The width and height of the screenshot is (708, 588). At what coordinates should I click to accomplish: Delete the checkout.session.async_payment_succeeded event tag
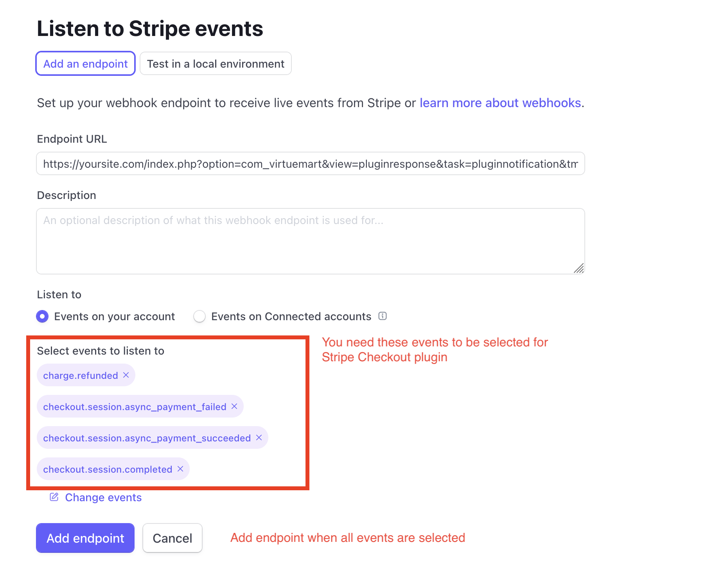(259, 437)
